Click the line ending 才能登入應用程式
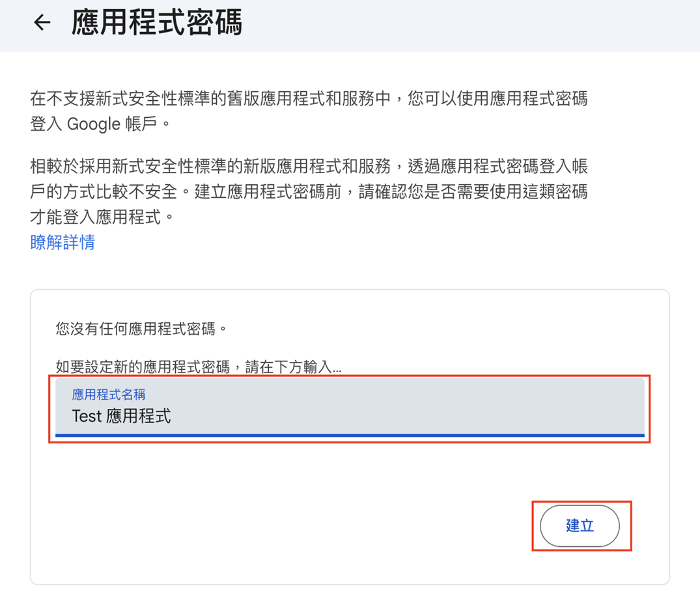 click(103, 217)
